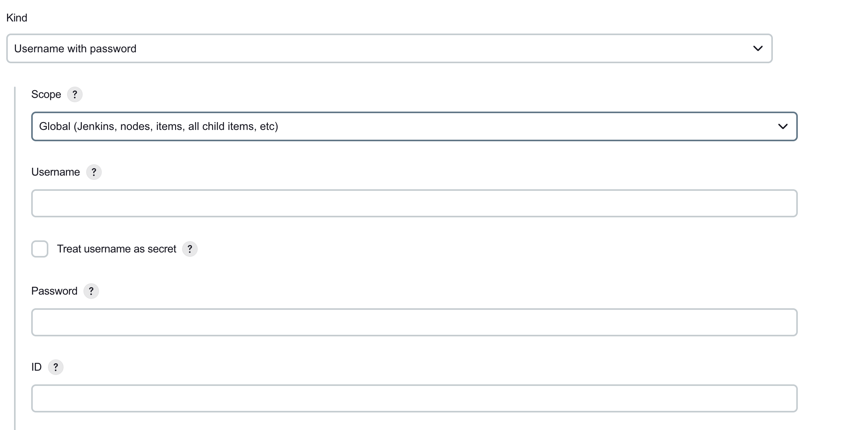The width and height of the screenshot is (868, 430).
Task: Show help for Treat username as secret
Action: coord(190,249)
